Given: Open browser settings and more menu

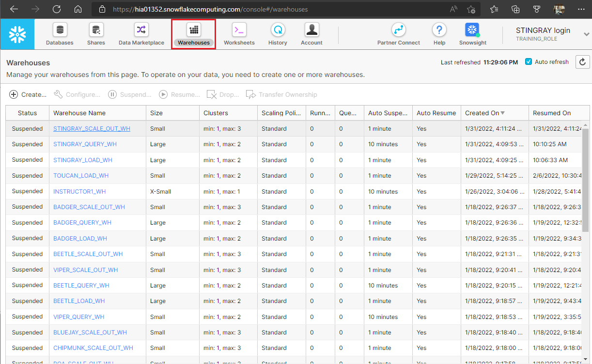Looking at the screenshot, I should click(x=581, y=9).
